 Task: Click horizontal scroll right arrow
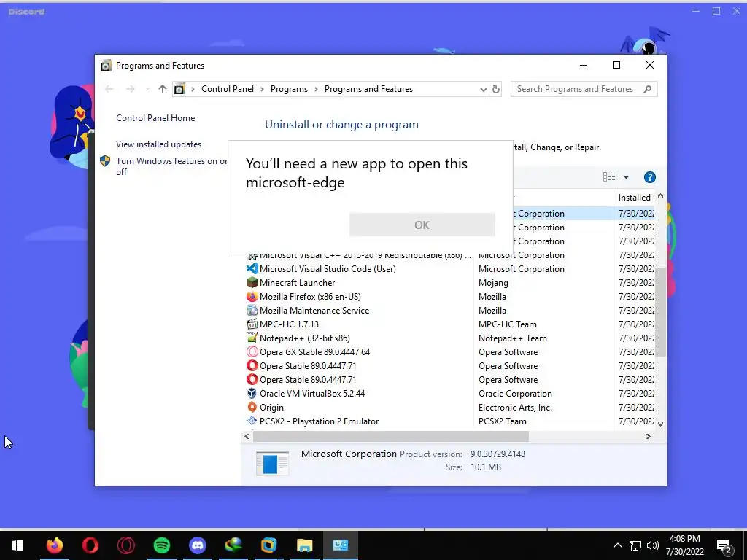pos(648,436)
